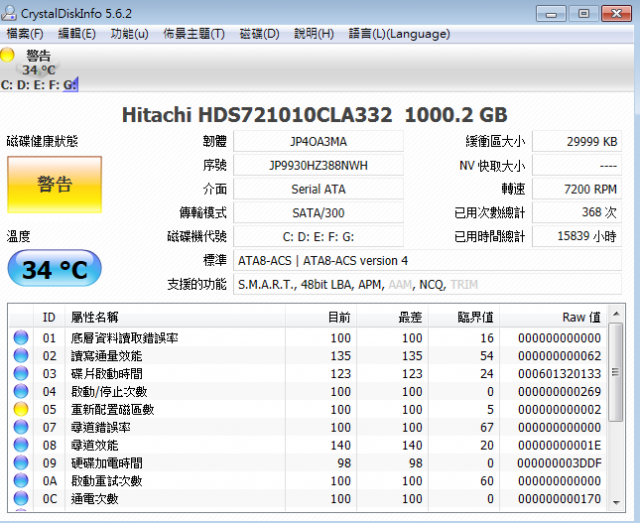Click raw value 000000003DDF
The image size is (640, 523).
[x=559, y=463]
